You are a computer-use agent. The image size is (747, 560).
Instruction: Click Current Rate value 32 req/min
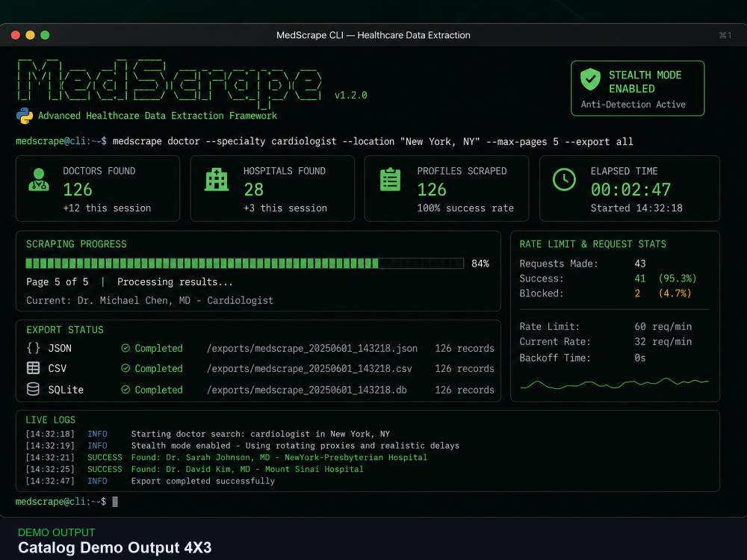point(663,341)
